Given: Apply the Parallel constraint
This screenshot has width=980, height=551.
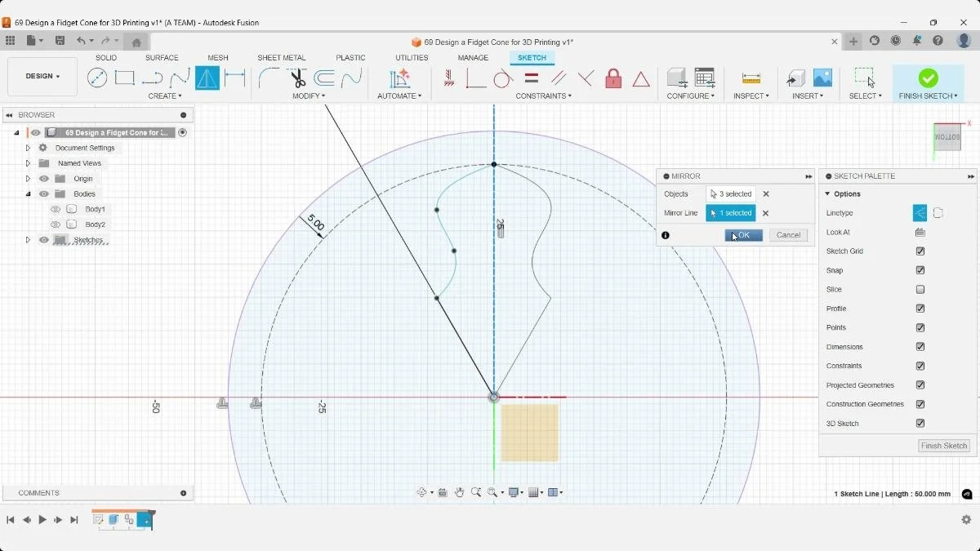Looking at the screenshot, I should [559, 78].
